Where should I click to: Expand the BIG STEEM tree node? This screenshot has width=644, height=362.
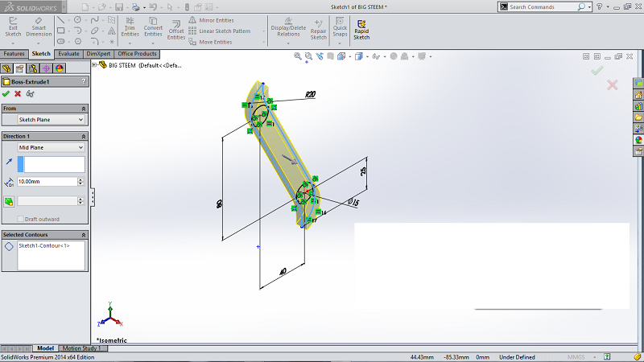pyautogui.click(x=94, y=65)
